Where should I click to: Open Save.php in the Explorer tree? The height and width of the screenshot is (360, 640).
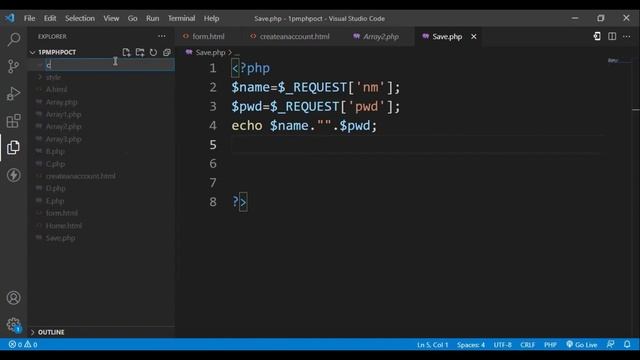click(x=60, y=238)
